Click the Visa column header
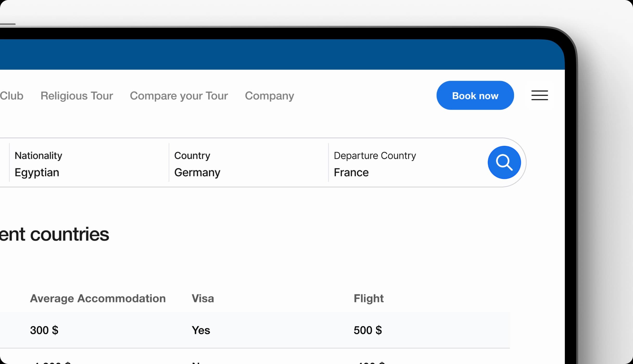 [202, 298]
